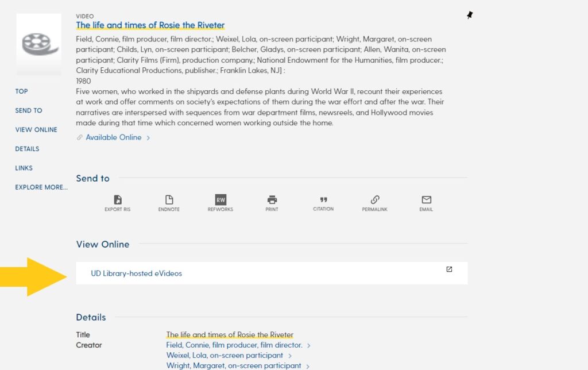The image size is (588, 370).
Task: Jump to Send To section in sidebar
Action: tap(29, 110)
